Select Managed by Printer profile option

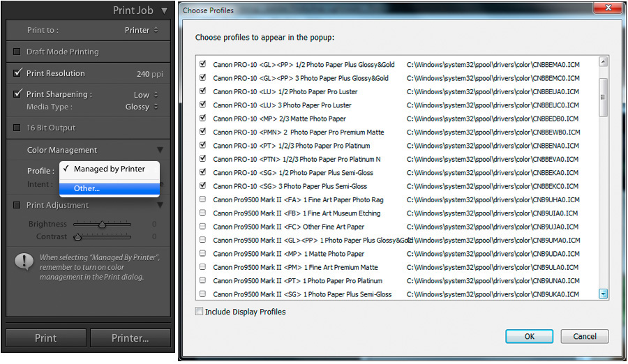pos(110,169)
